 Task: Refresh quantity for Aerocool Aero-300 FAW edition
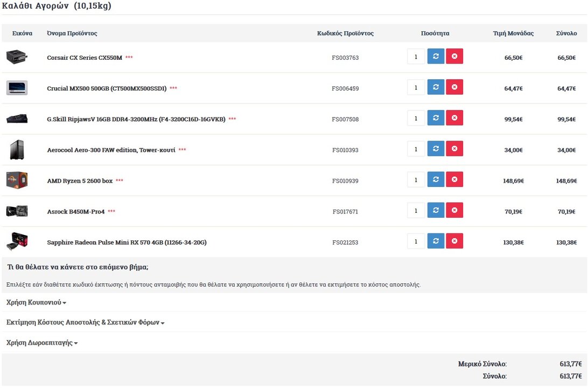tap(436, 149)
